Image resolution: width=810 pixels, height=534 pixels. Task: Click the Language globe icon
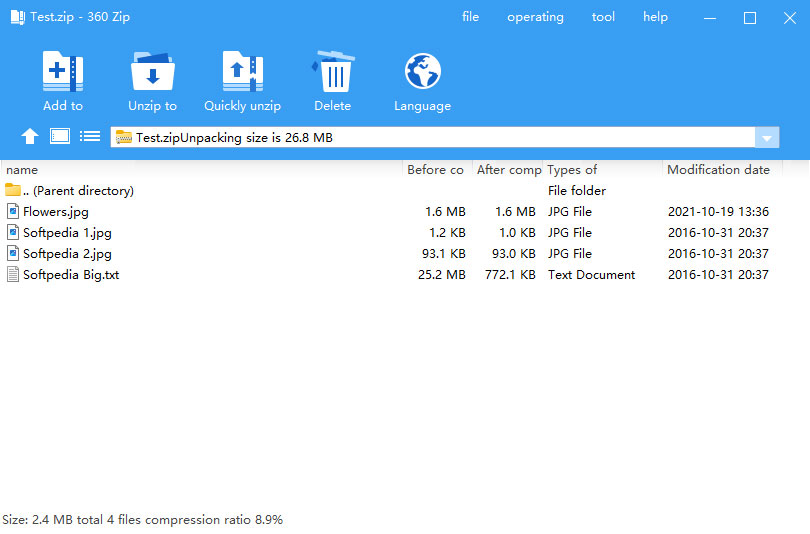tap(423, 71)
